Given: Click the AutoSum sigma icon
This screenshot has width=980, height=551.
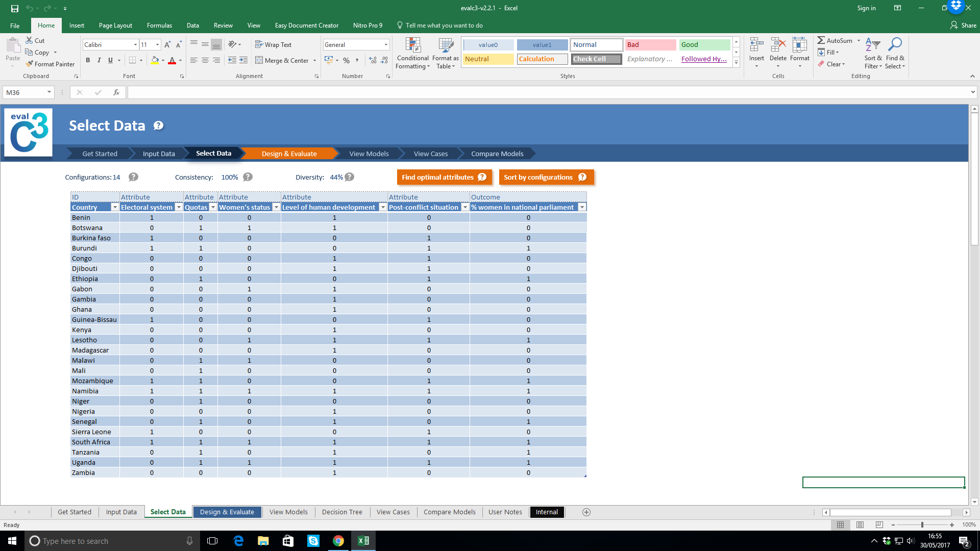Looking at the screenshot, I should tap(821, 40).
